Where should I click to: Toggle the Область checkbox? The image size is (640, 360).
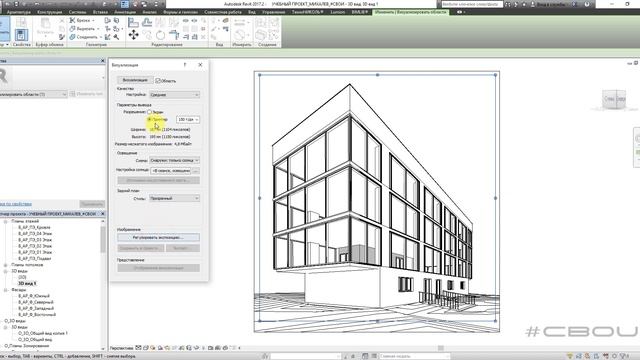(x=158, y=81)
